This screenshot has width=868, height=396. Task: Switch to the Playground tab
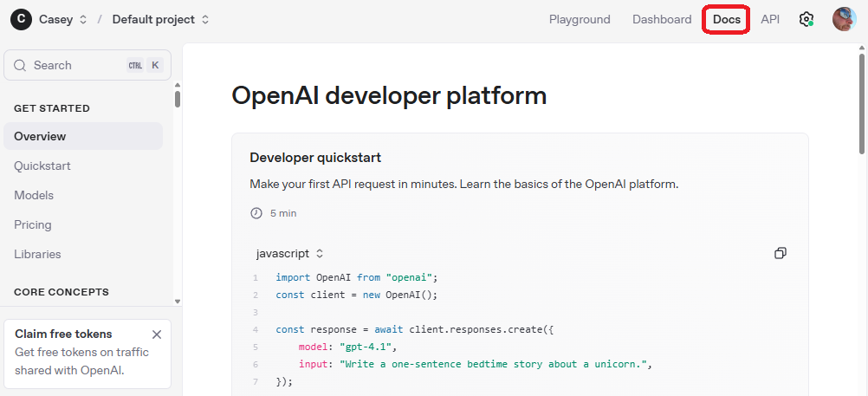[580, 19]
